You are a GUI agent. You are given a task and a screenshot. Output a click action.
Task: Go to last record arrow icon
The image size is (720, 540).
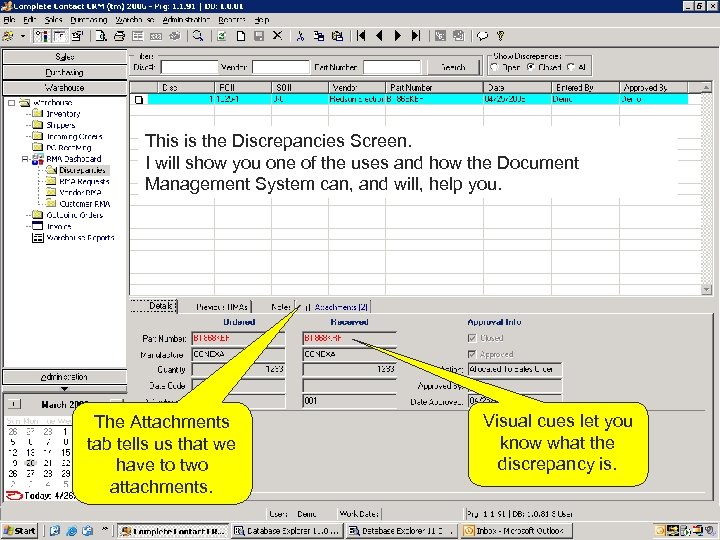coord(416,36)
